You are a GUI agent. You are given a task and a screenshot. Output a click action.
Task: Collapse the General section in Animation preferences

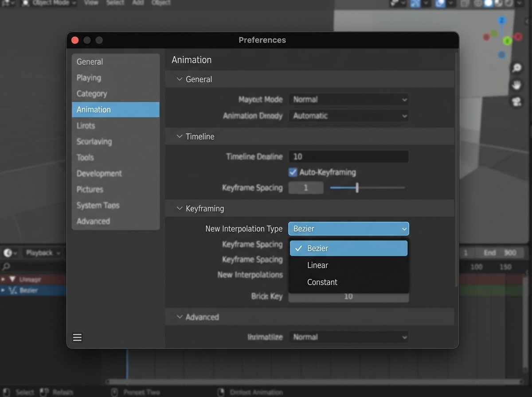[180, 79]
